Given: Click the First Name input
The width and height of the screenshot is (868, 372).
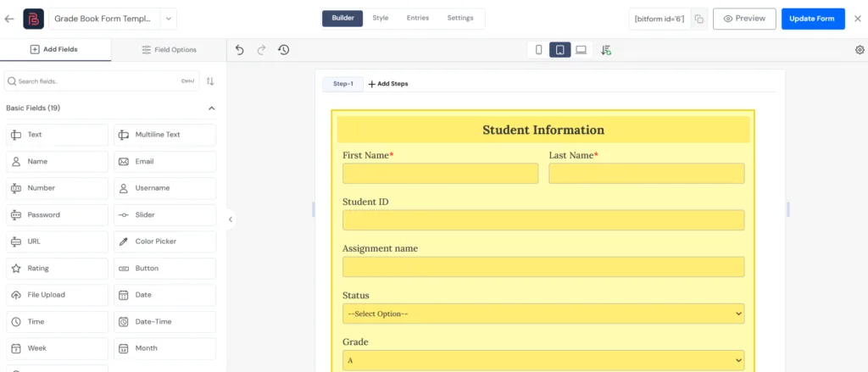Looking at the screenshot, I should point(440,173).
